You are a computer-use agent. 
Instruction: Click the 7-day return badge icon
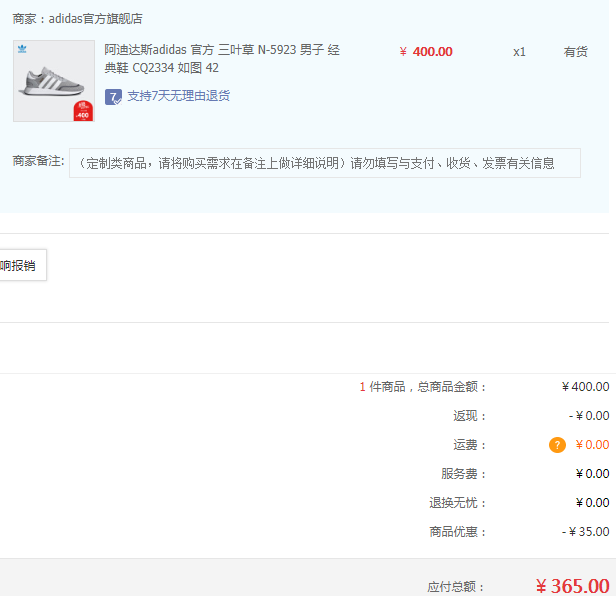pos(113,97)
